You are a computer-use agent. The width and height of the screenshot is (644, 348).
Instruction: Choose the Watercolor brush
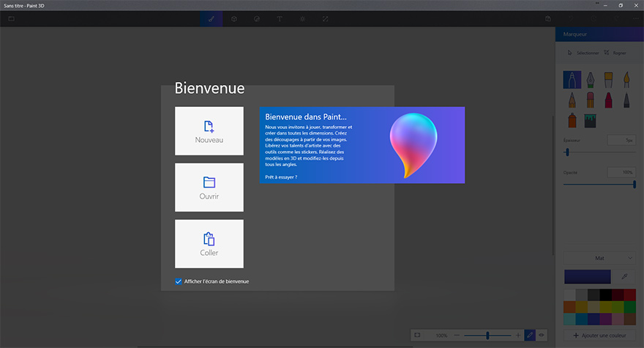point(626,80)
